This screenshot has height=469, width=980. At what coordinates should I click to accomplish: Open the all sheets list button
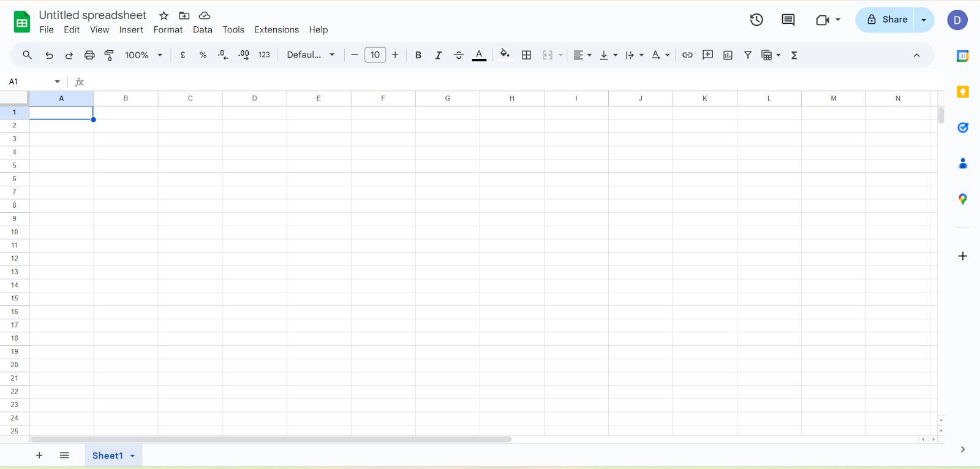point(64,456)
